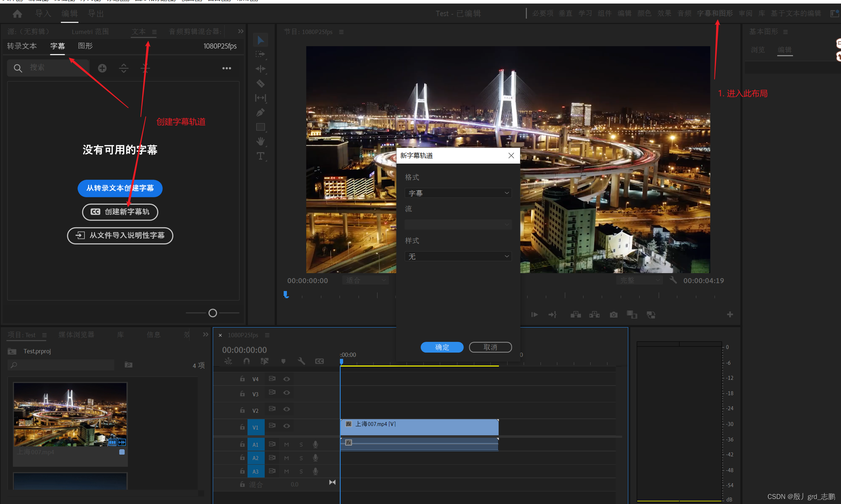Screen dimensions: 841x504
Task: Click the text panel zoom slider handle
Action: coord(213,313)
